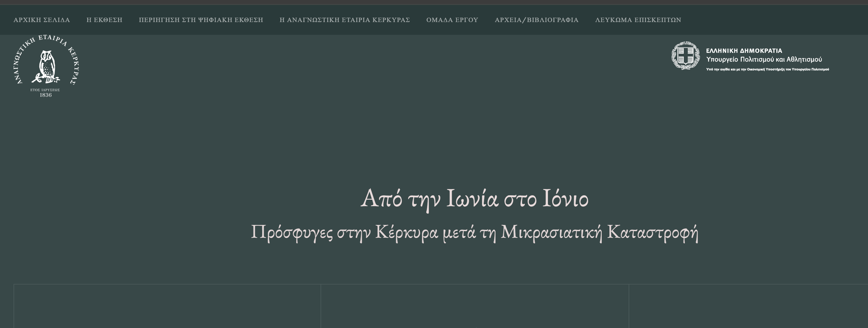
Task: Select Η ΑΝΑΓΝΩΣΤΙΚΗ ΕΤΑΙΡΙΑ ΚΕΡΚΥΡΑΣ menu
Action: click(x=344, y=20)
